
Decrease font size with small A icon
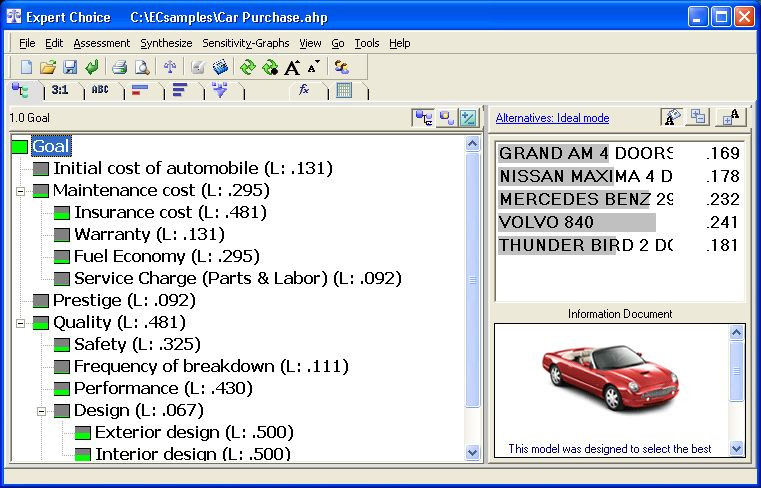click(314, 66)
